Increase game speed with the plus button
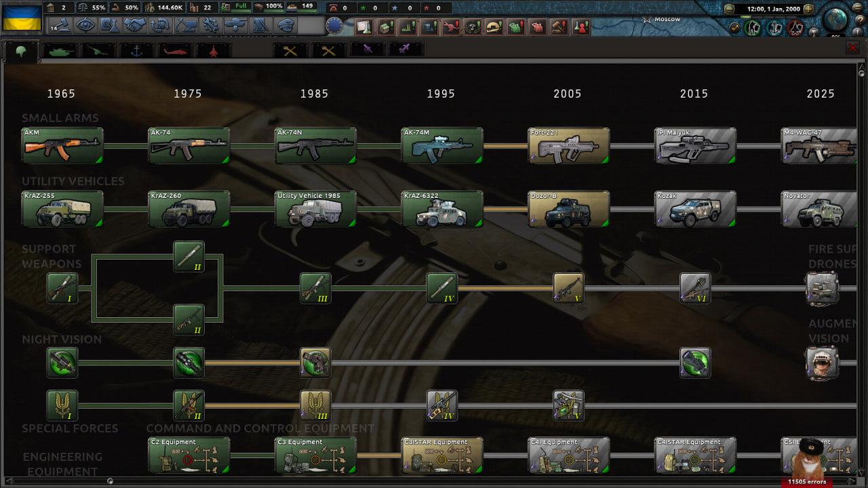 [810, 9]
